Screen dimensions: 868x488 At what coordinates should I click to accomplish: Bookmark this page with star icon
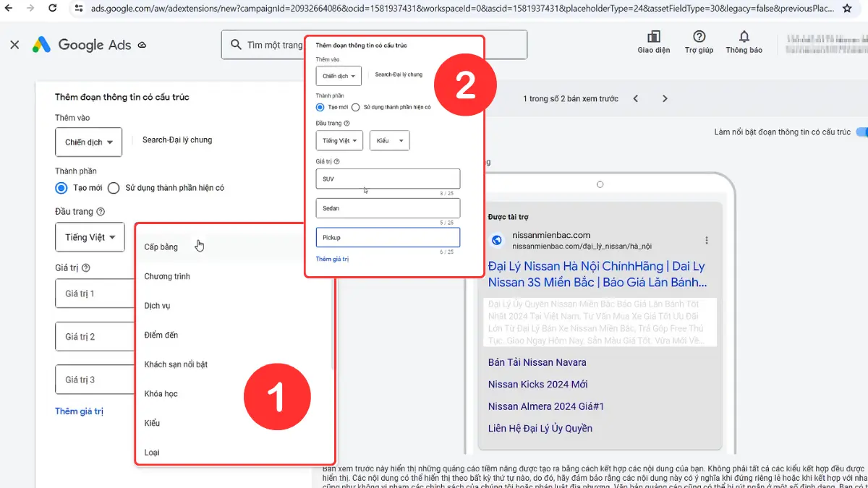pyautogui.click(x=847, y=9)
